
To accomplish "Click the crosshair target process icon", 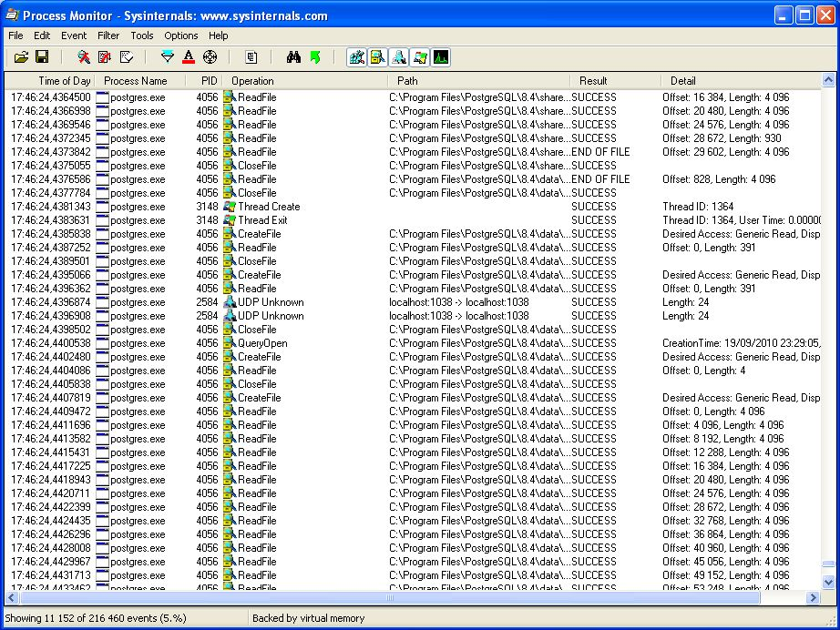I will coord(210,56).
